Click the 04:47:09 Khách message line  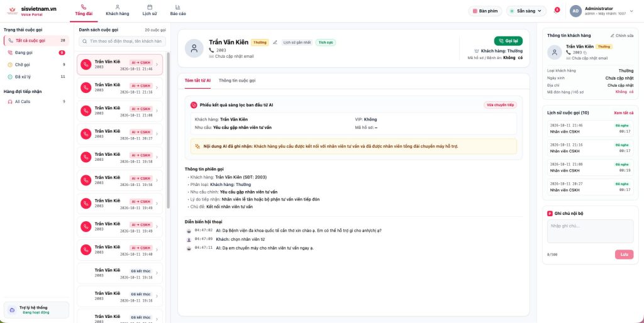pos(226,239)
